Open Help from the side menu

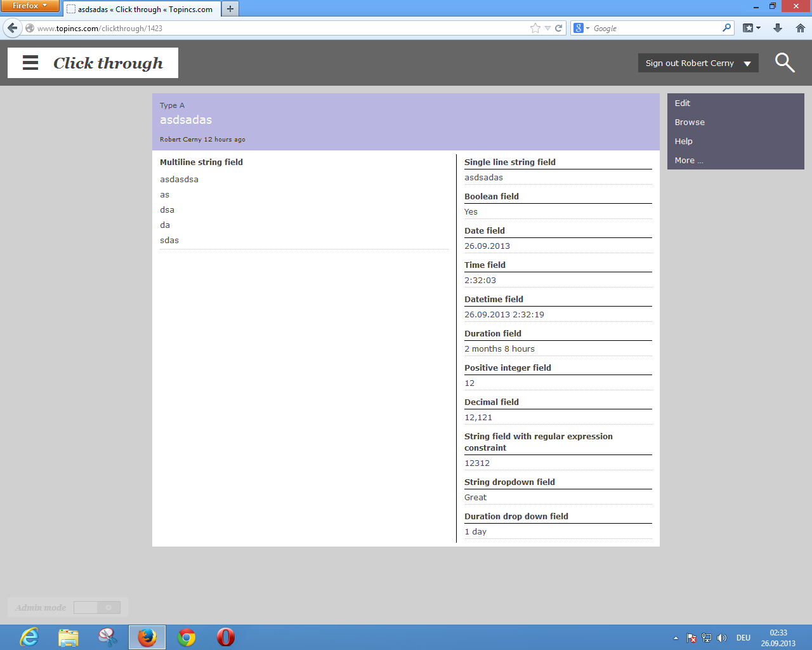pos(683,141)
